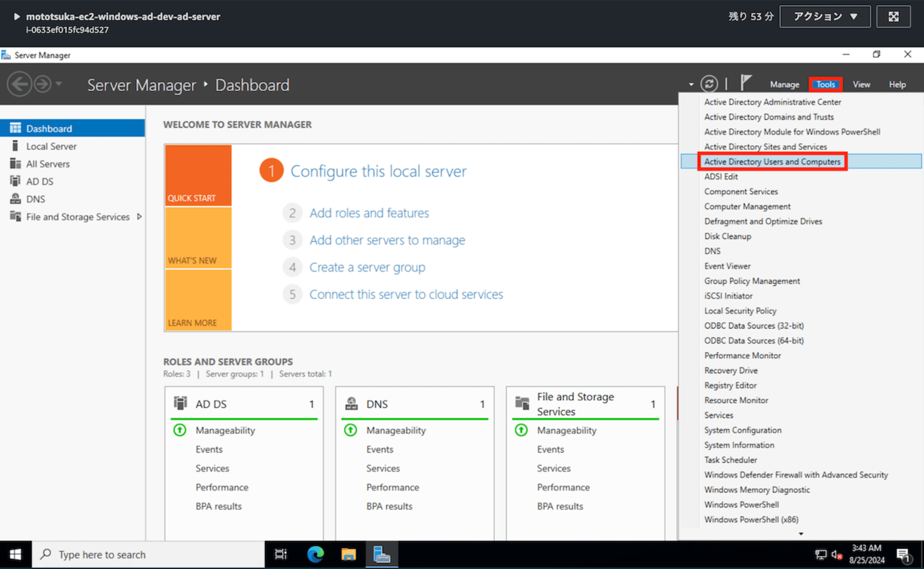
Task: Open the dropdown arrow left of refresh icon
Action: point(691,85)
